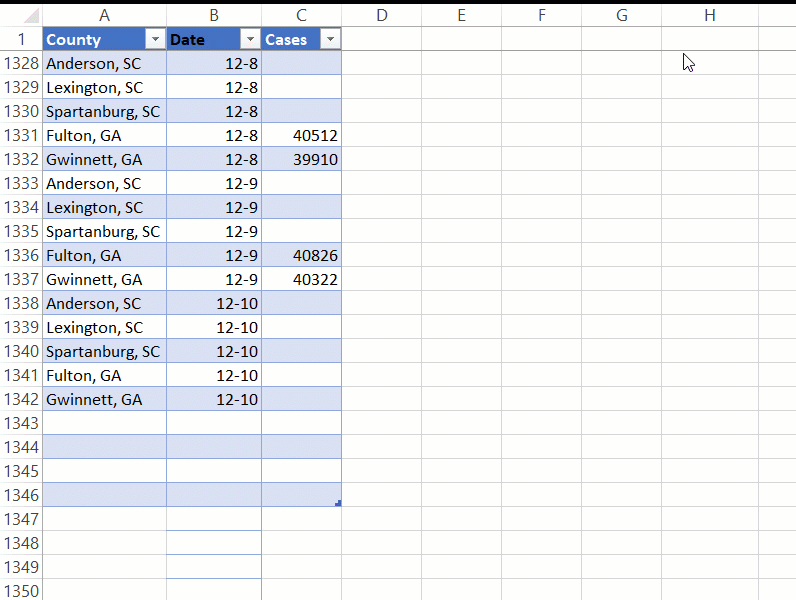Screen dimensions: 796x600
Task: Select column E header
Action: tap(461, 15)
